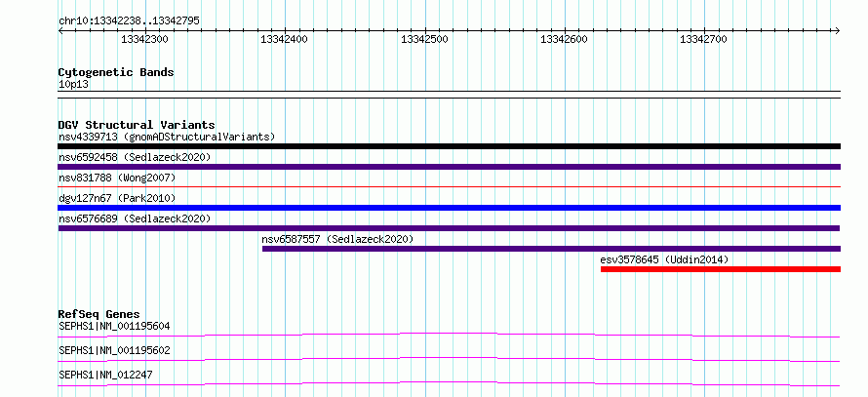Select the RefSeq Genes track heading
Screen dimensions: 868x397
[99, 314]
